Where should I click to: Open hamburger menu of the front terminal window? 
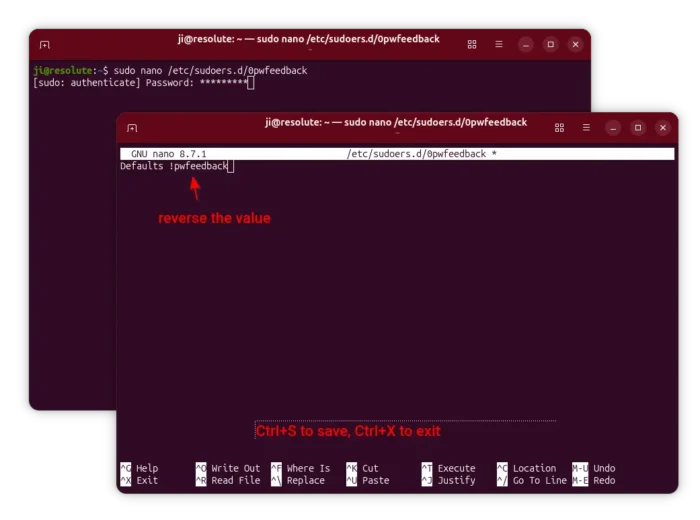(586, 128)
